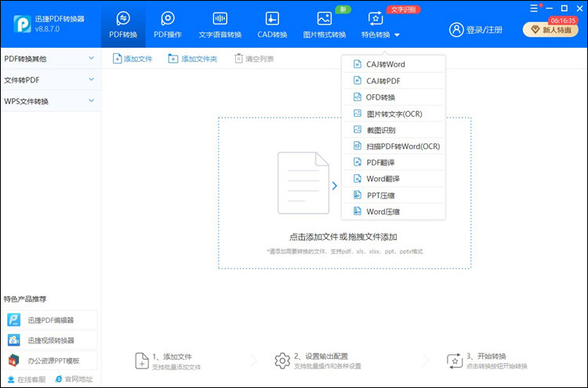Expand PDF转换其他 section
The width and height of the screenshot is (588, 388).
[x=51, y=59]
